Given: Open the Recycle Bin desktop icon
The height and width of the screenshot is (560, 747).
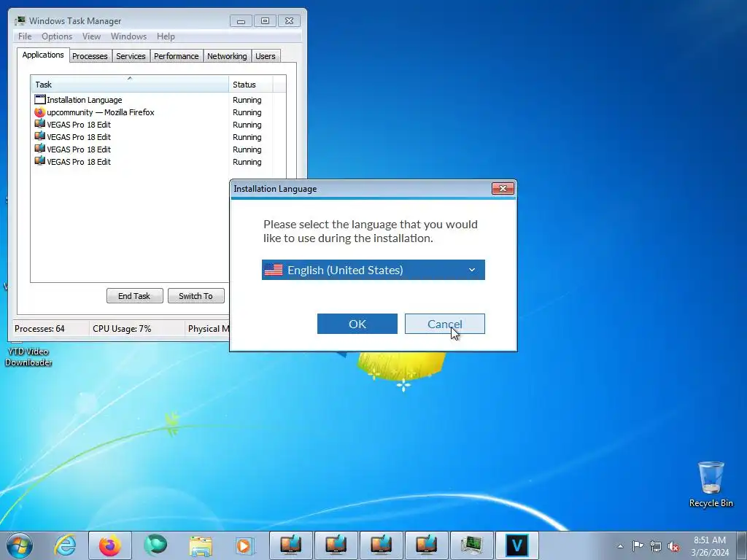Looking at the screenshot, I should click(x=711, y=484).
